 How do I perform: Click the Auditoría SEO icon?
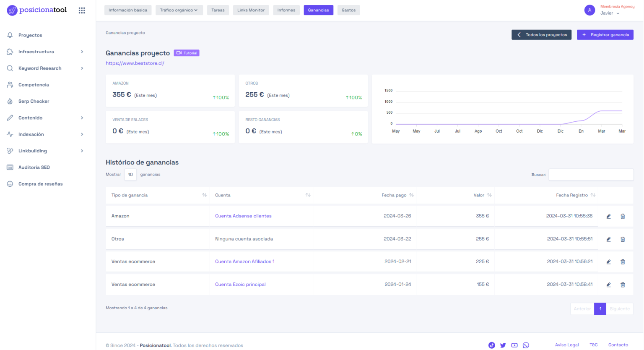10,167
